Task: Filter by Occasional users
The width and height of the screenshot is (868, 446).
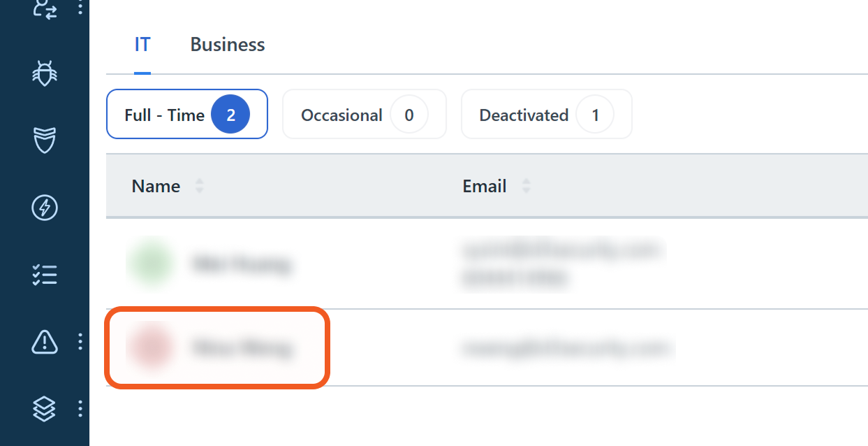Action: coord(364,114)
